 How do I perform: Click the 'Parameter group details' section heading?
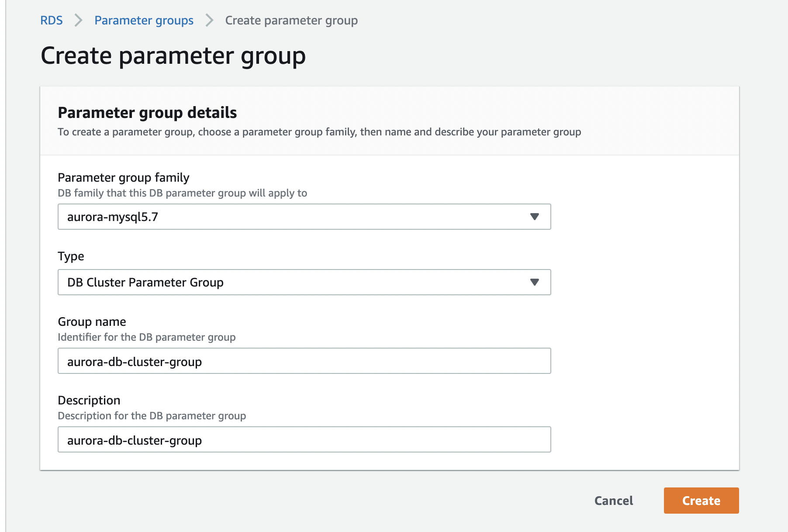click(x=147, y=113)
